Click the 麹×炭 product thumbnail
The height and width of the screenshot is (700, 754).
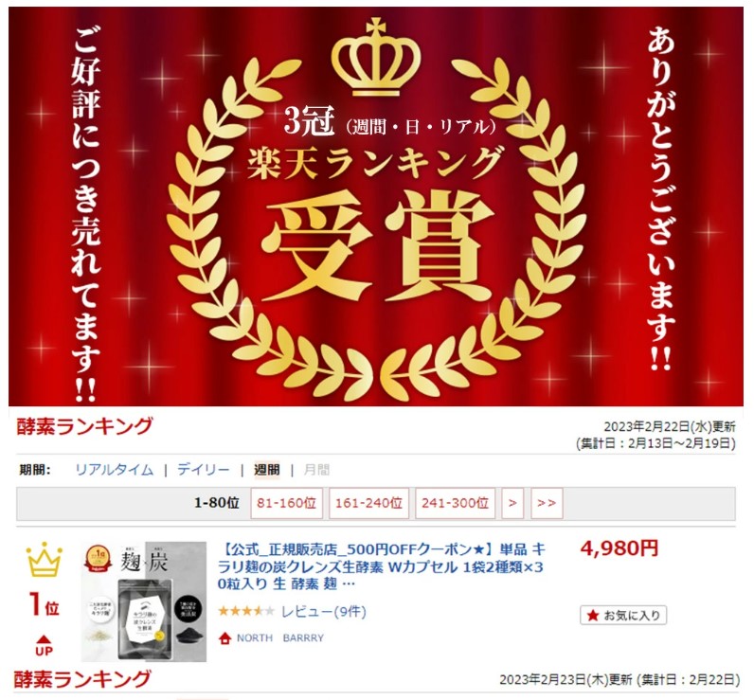click(144, 601)
